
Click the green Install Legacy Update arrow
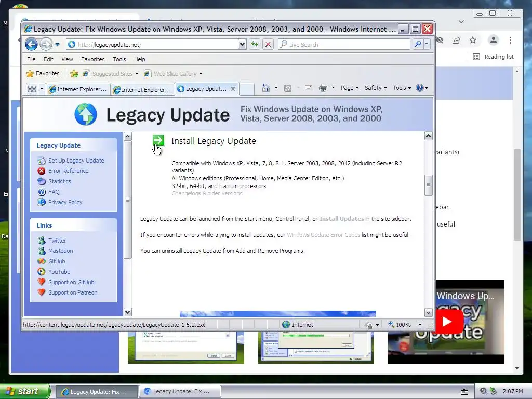158,140
